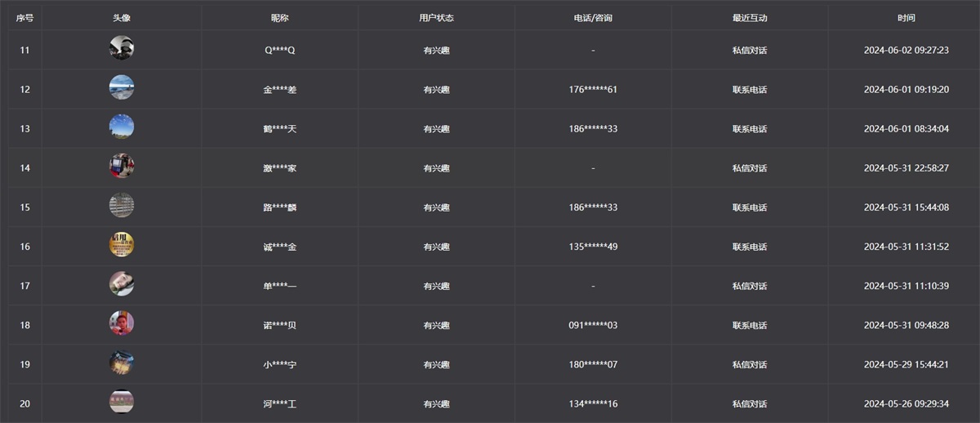Click the avatar for user 鹤****天

tap(122, 127)
